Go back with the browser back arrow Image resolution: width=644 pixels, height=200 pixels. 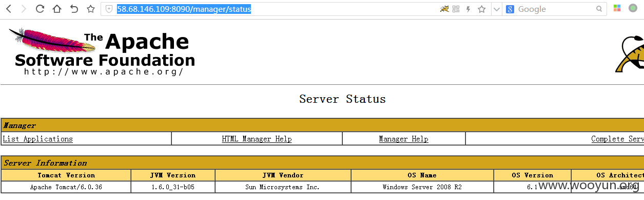pos(9,9)
